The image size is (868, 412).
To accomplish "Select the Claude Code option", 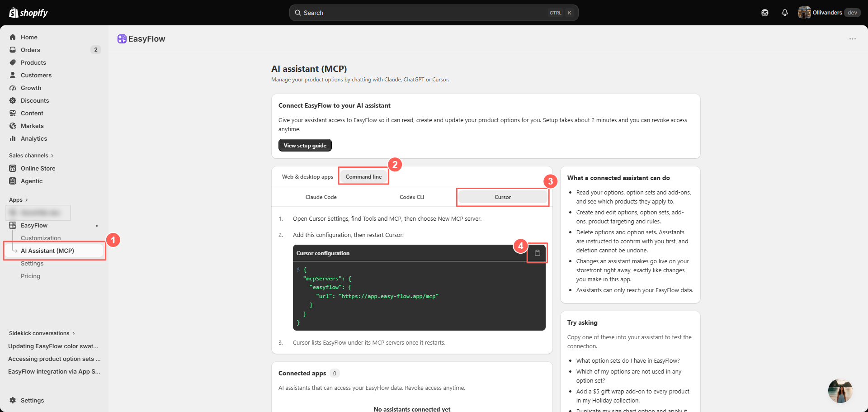I will 321,197.
